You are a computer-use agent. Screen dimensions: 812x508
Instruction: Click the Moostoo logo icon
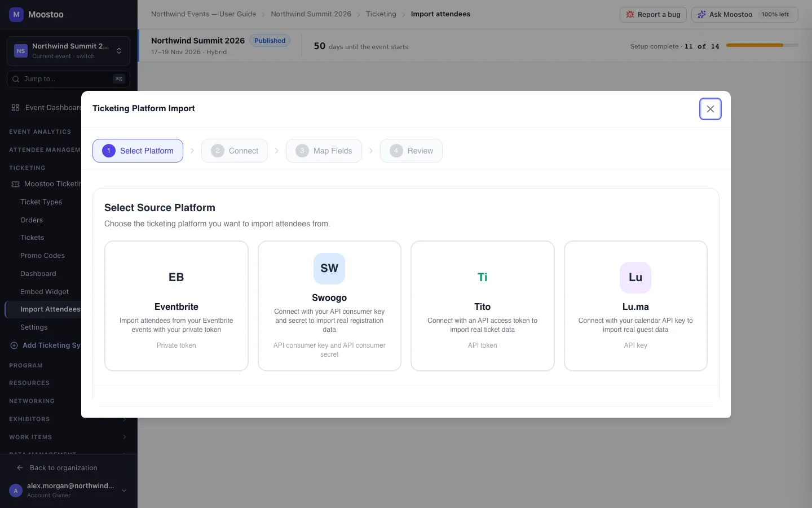point(16,15)
